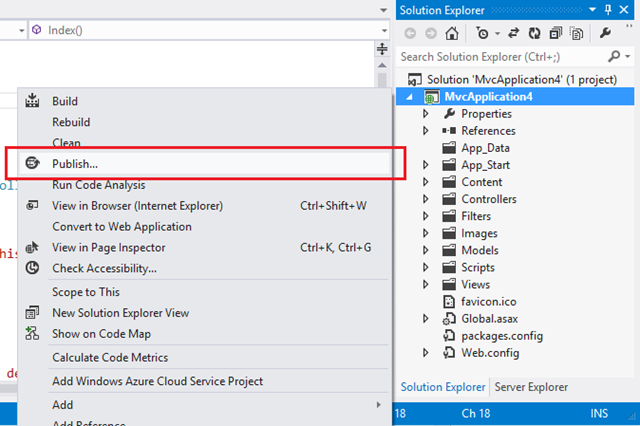Open Properties wrench icon in toolbar
This screenshot has height=426, width=640.
pyautogui.click(x=605, y=33)
